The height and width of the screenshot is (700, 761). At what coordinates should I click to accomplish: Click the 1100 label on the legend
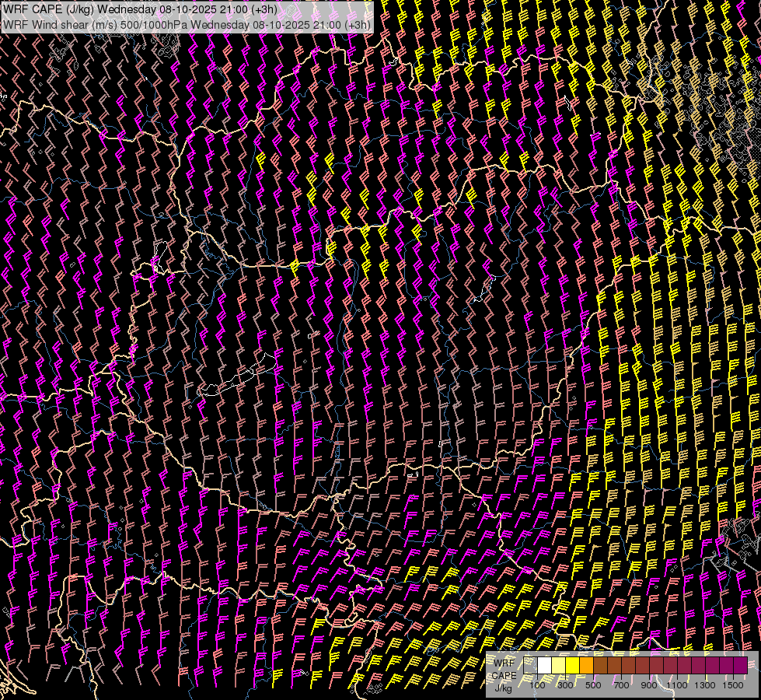pyautogui.click(x=677, y=685)
